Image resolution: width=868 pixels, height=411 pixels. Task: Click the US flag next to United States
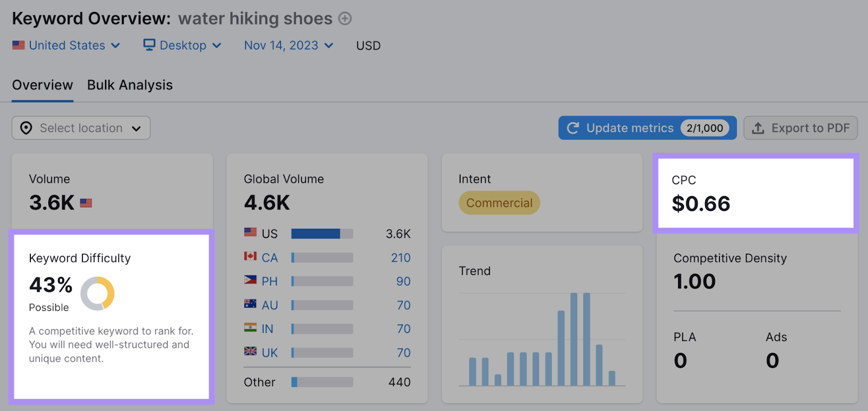pyautogui.click(x=19, y=45)
